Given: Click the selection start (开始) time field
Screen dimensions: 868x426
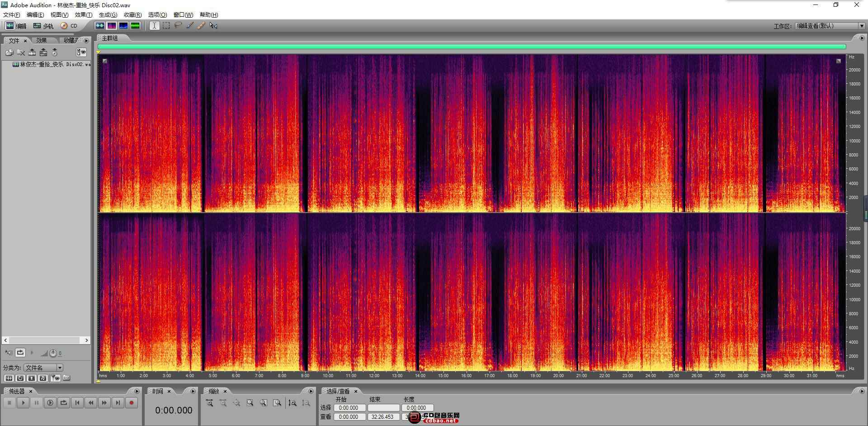Looking at the screenshot, I should [x=349, y=408].
